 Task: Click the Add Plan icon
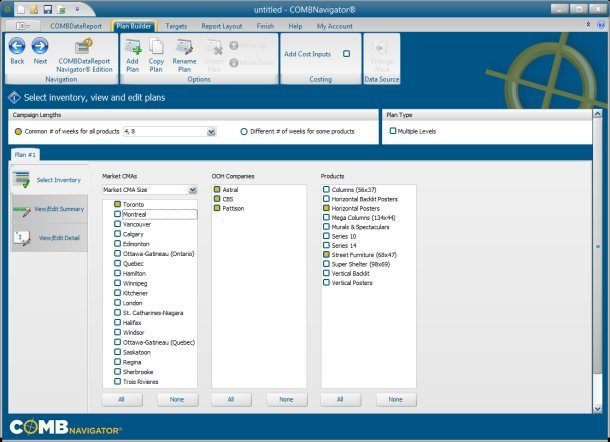[x=132, y=47]
